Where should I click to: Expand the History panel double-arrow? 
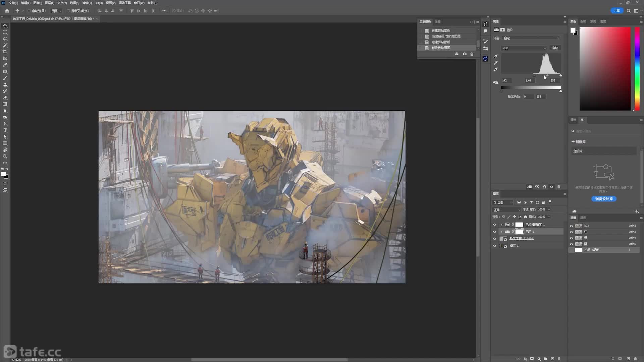tap(471, 22)
